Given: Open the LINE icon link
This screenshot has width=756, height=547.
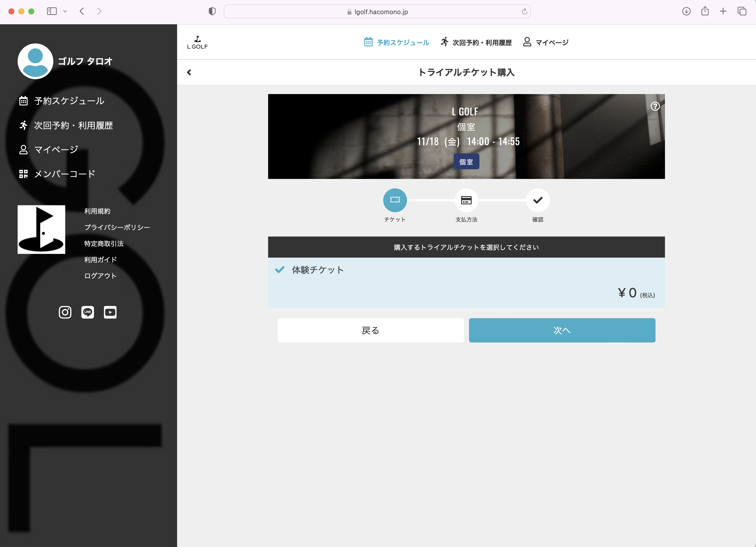Looking at the screenshot, I should pyautogui.click(x=88, y=312).
